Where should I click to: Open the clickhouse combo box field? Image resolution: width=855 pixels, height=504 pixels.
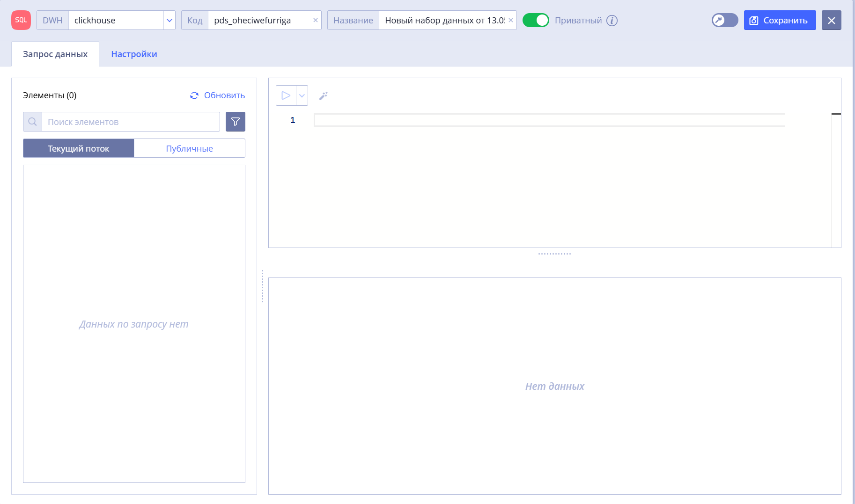(x=116, y=20)
